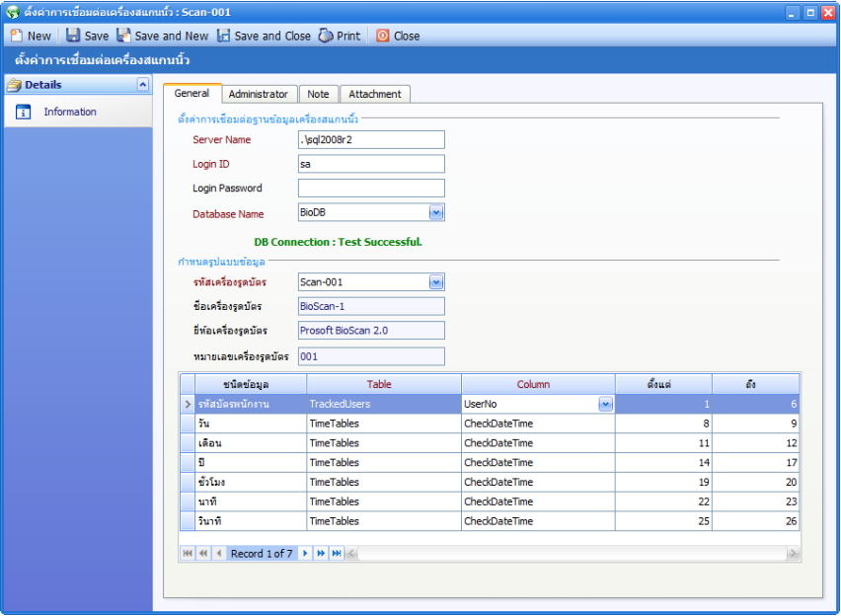Image resolution: width=841 pixels, height=616 pixels.
Task: Select the TrackedUsers table cell
Action: tap(384, 404)
